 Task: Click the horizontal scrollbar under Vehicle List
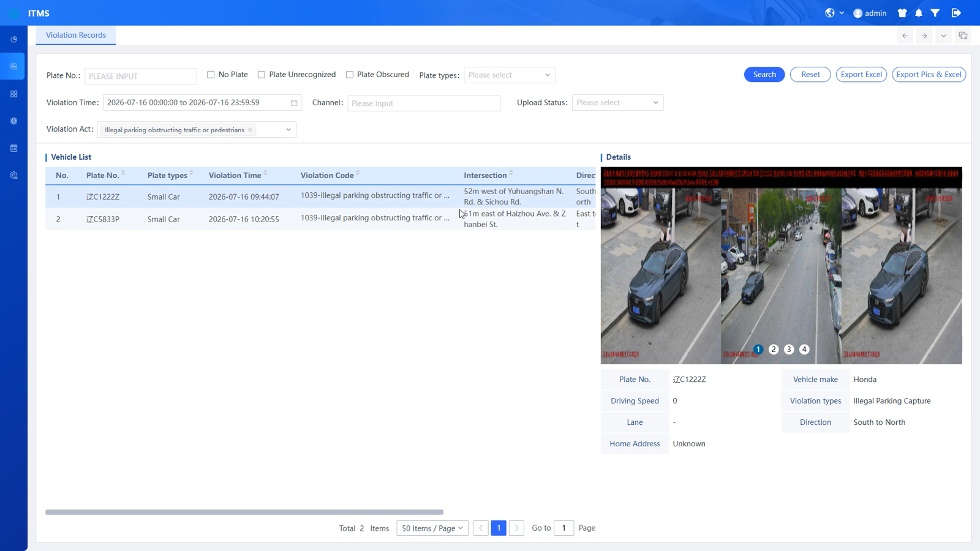click(244, 512)
